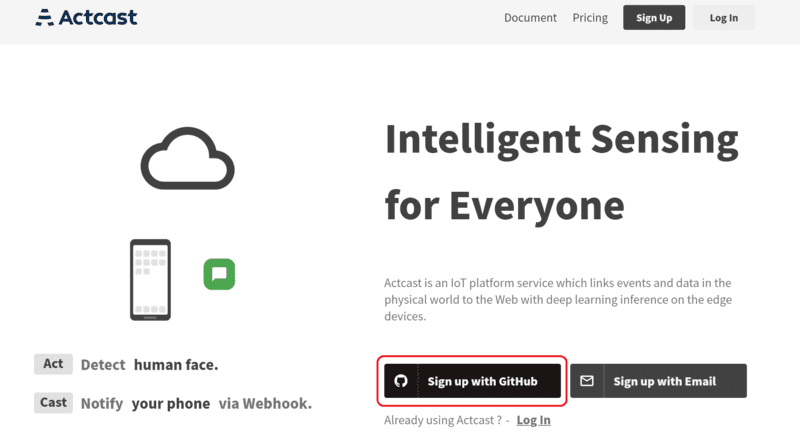Click the GitHub octocat icon

401,381
